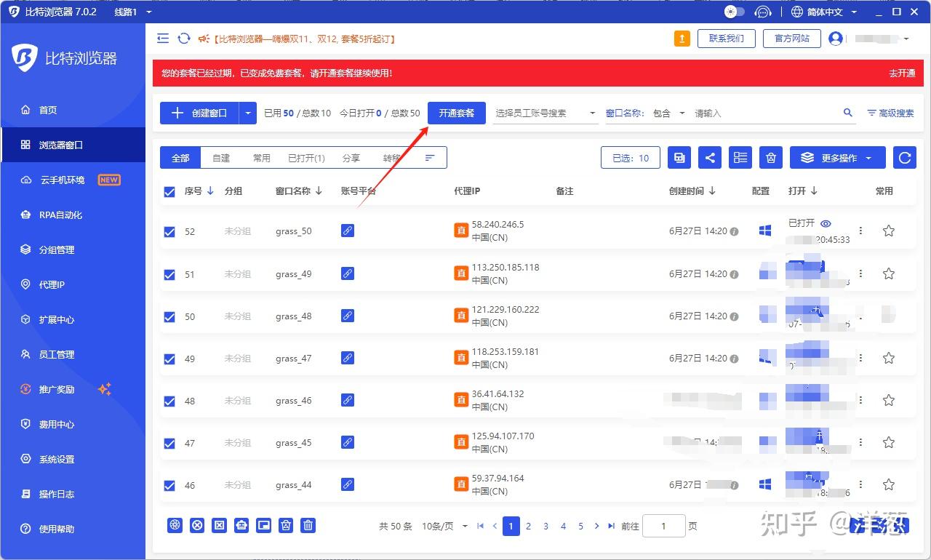
Task: Toggle the select-all checkbox in the header
Action: click(169, 191)
